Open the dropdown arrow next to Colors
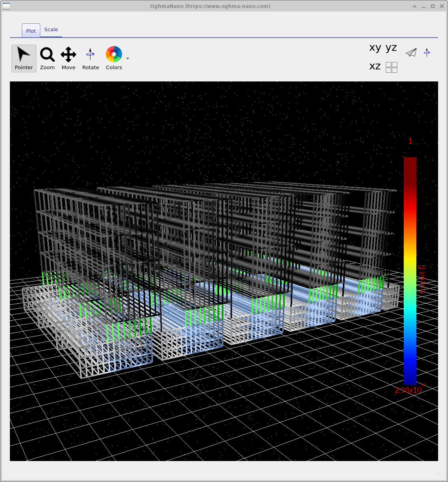 [127, 58]
